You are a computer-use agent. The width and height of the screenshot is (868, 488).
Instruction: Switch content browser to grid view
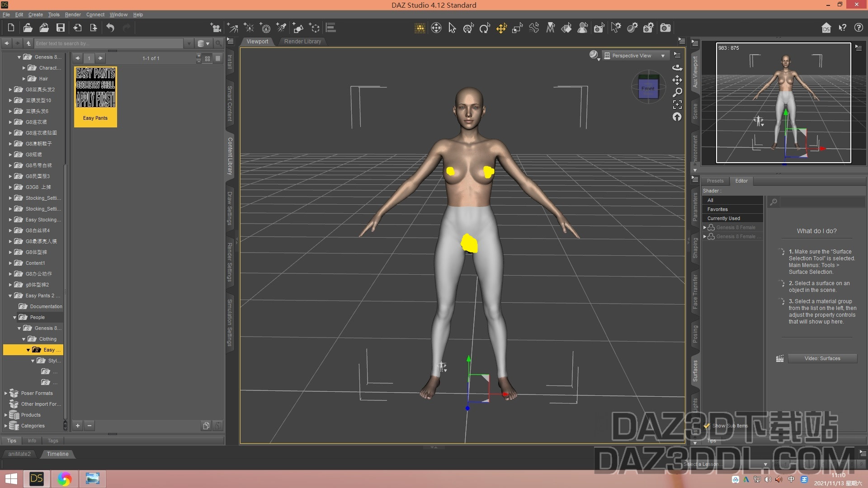(x=208, y=58)
